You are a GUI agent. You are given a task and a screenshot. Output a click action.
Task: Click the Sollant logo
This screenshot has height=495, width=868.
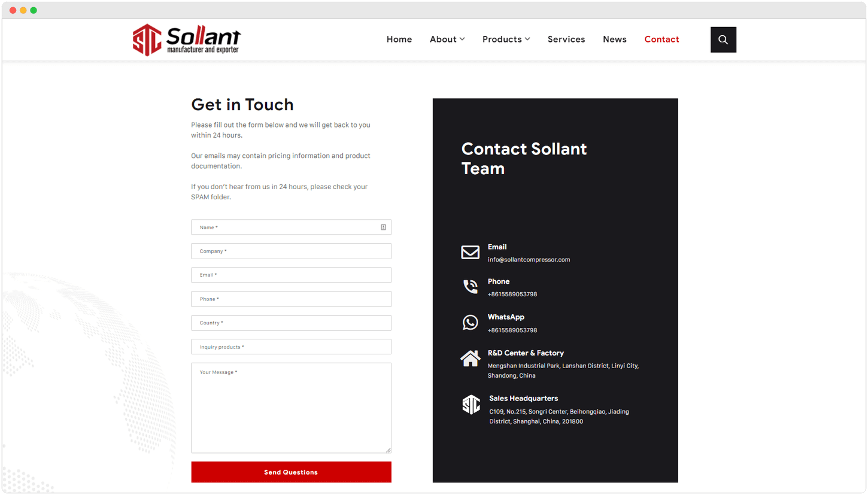coord(187,40)
